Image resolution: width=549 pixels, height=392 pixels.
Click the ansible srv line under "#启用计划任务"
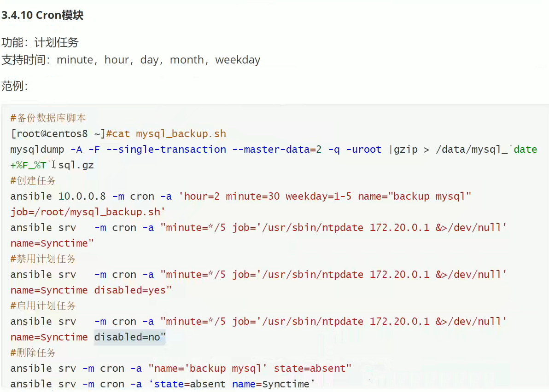(258, 321)
